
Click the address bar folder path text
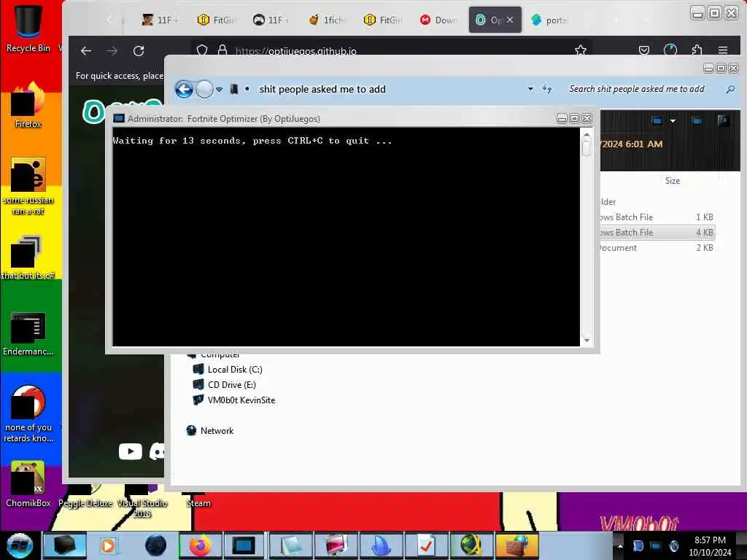coord(322,89)
